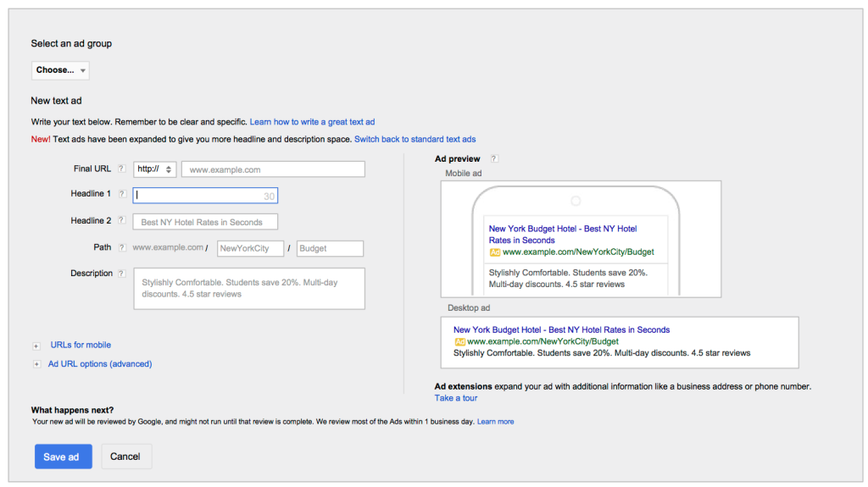868x487 pixels.
Task: Click the NewYorkCity path field
Action: click(250, 248)
